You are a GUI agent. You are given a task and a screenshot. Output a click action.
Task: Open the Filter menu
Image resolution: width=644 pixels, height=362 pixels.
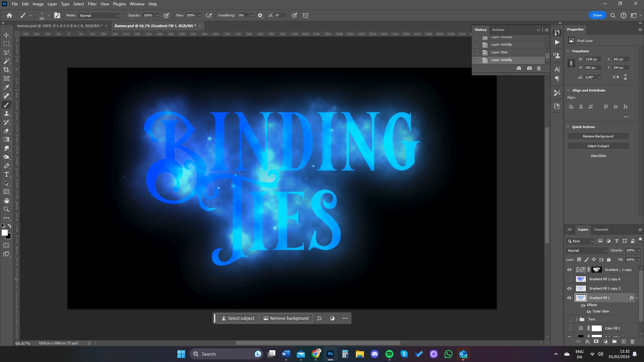coord(92,4)
